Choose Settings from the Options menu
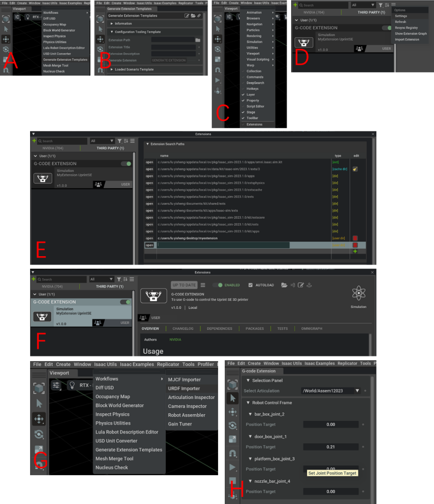This screenshot has width=434, height=504. pyautogui.click(x=400, y=16)
